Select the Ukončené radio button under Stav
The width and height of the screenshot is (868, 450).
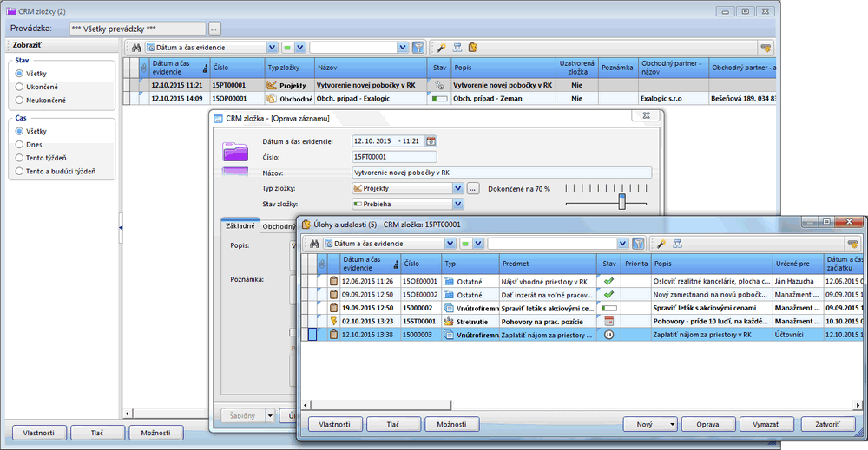(19, 88)
